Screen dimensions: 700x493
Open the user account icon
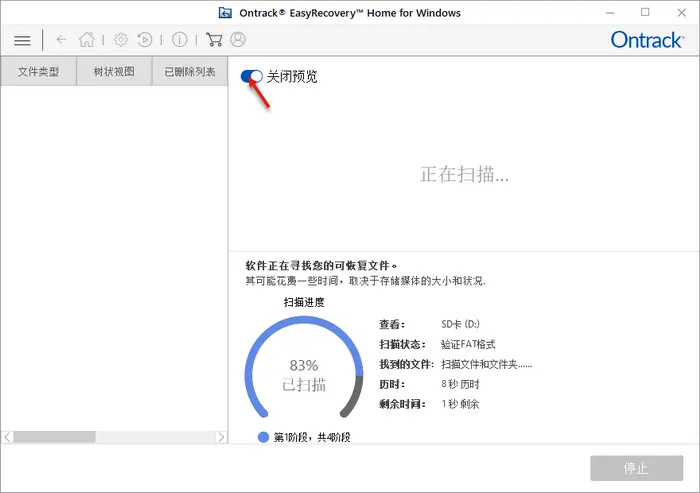click(238, 40)
